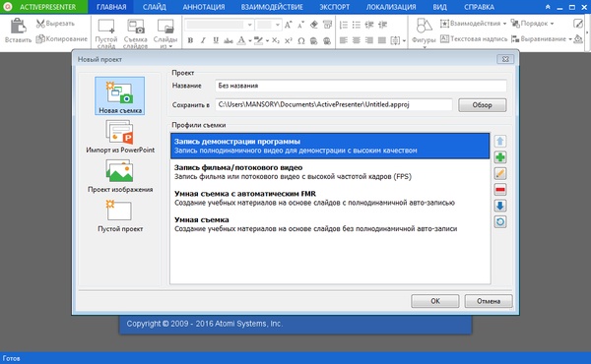
Task: Click the OK button
Action: click(435, 301)
